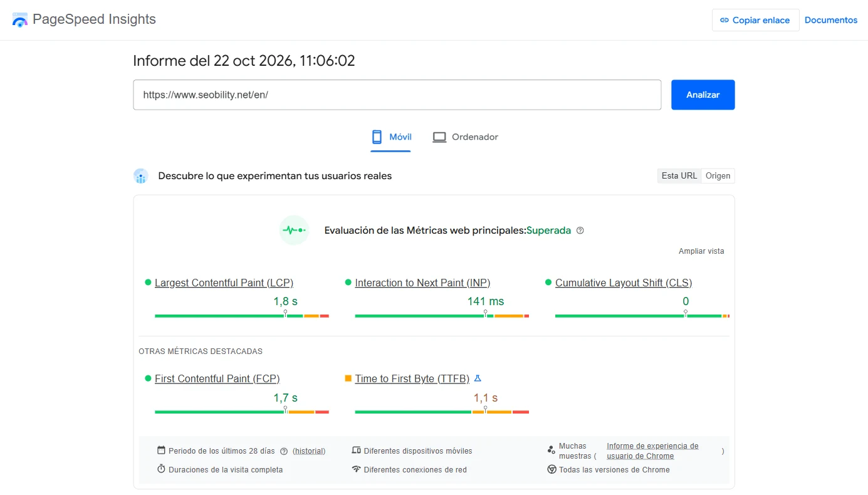Click the calendar icon for 28-day period
Image resolution: width=868 pixels, height=495 pixels.
point(161,451)
